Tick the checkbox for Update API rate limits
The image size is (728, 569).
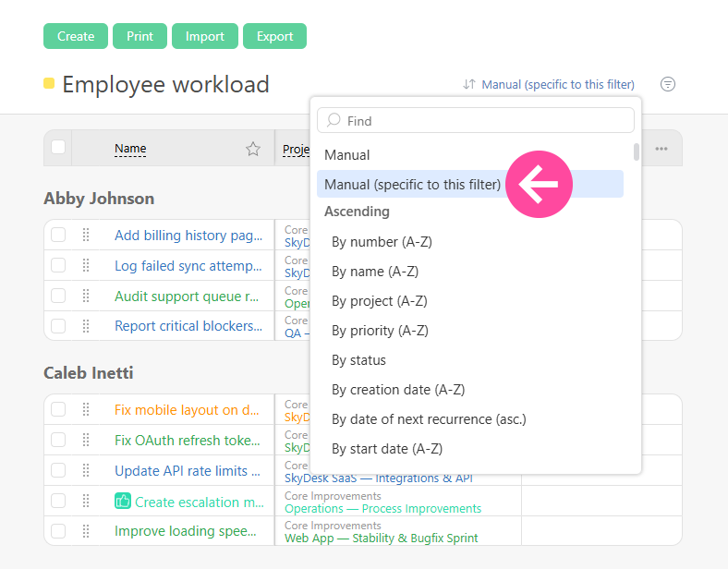58,471
